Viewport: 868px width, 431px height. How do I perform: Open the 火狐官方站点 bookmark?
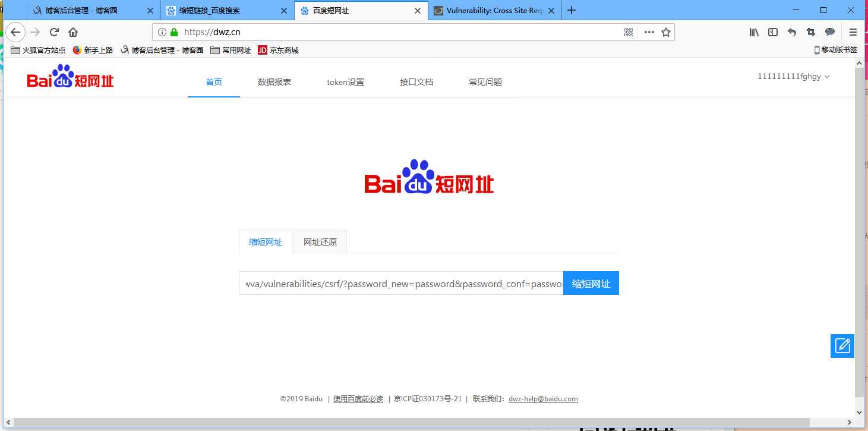pyautogui.click(x=38, y=51)
